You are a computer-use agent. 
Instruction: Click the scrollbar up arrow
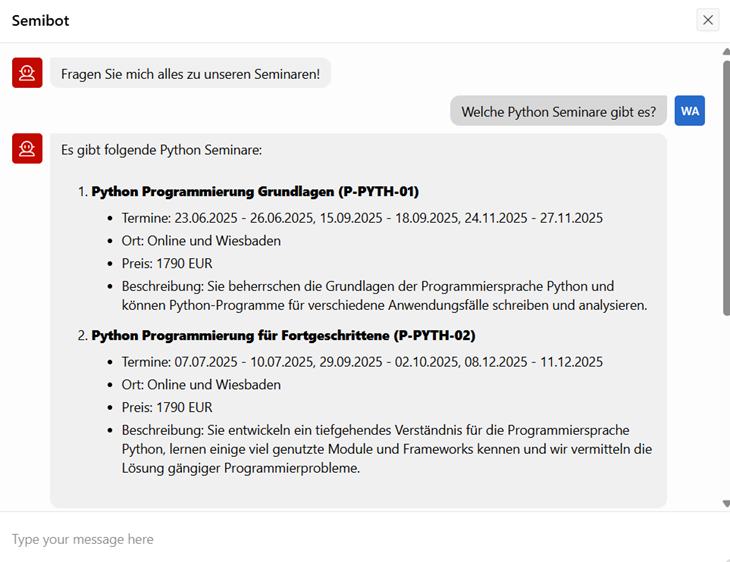coord(726,51)
